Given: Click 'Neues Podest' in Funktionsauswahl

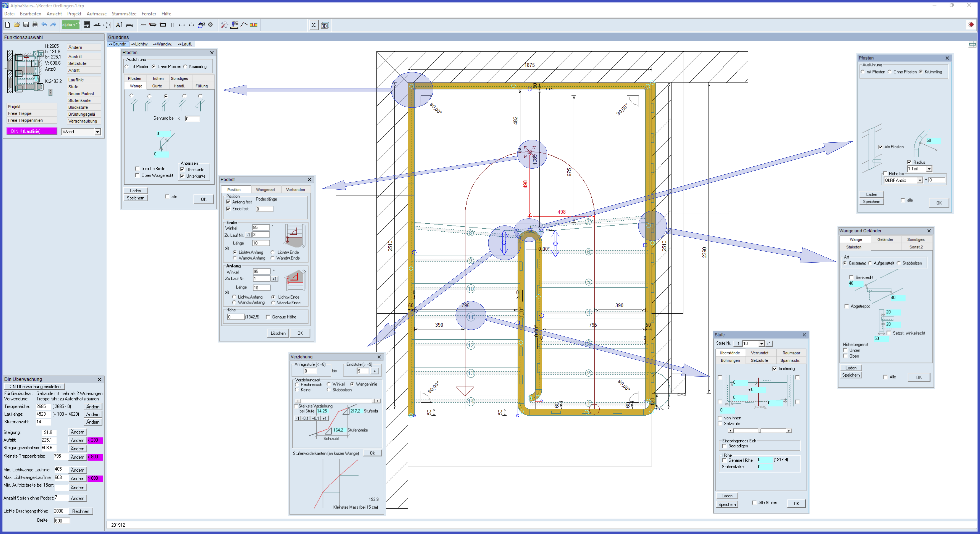Looking at the screenshot, I should coord(84,94).
